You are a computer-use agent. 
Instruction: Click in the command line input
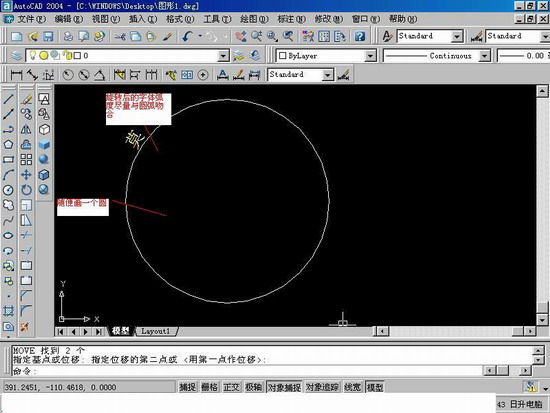247,371
